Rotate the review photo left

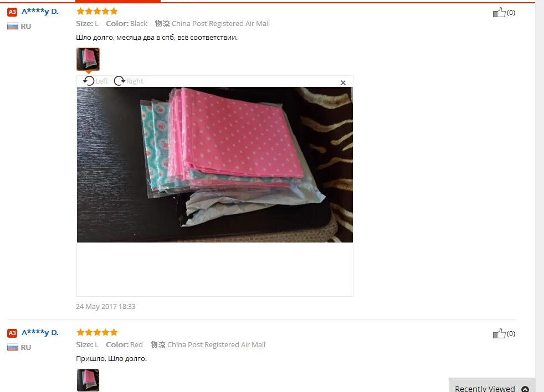click(x=95, y=81)
